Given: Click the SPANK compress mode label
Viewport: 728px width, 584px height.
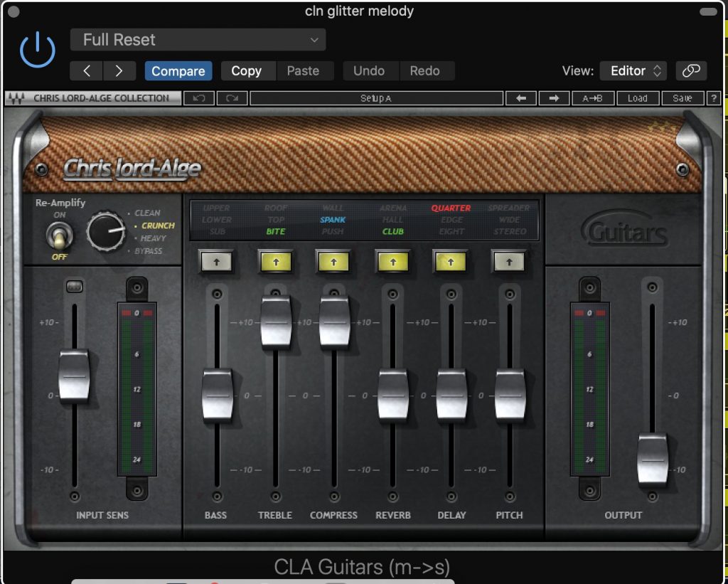Looking at the screenshot, I should tap(333, 220).
